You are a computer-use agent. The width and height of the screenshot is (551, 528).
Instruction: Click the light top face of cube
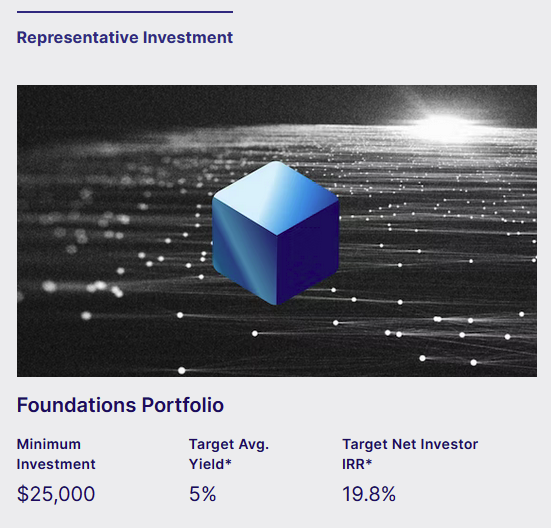[x=276, y=198]
